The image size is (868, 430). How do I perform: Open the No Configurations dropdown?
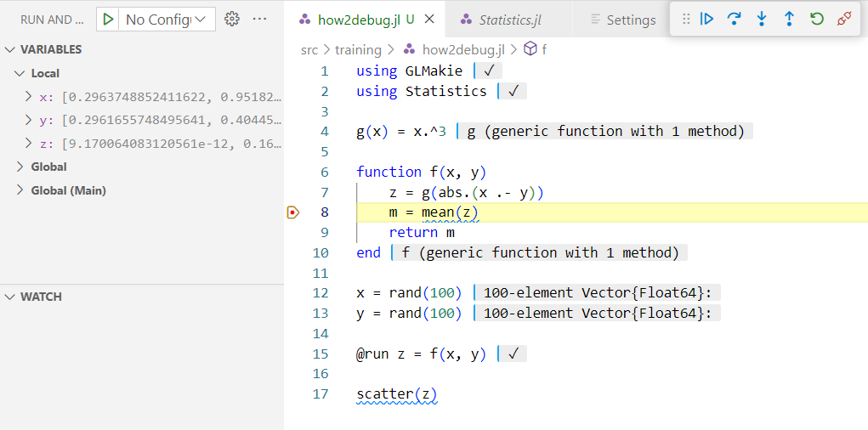165,20
